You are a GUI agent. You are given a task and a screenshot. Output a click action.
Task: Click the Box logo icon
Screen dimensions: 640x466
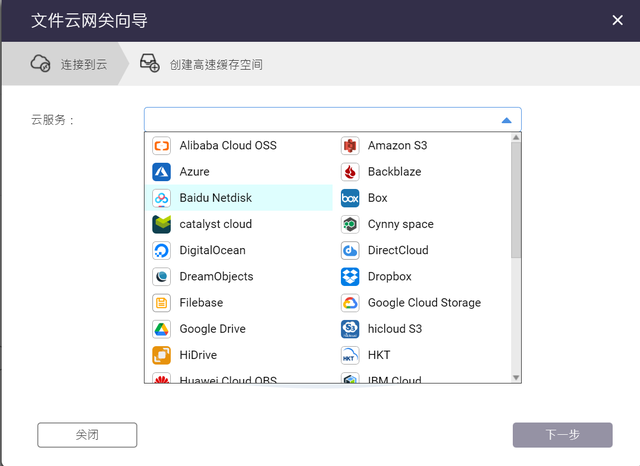click(350, 198)
